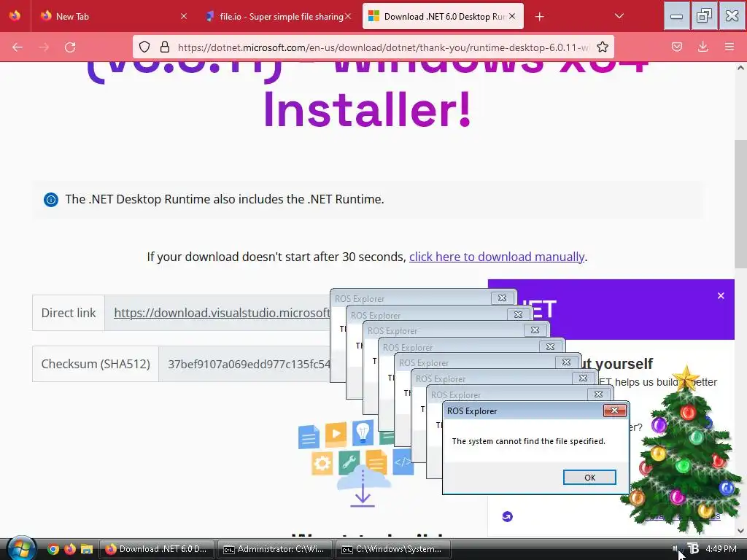Click the download illustration cloud arrow
The width and height of the screenshot is (747, 560).
[x=363, y=486]
